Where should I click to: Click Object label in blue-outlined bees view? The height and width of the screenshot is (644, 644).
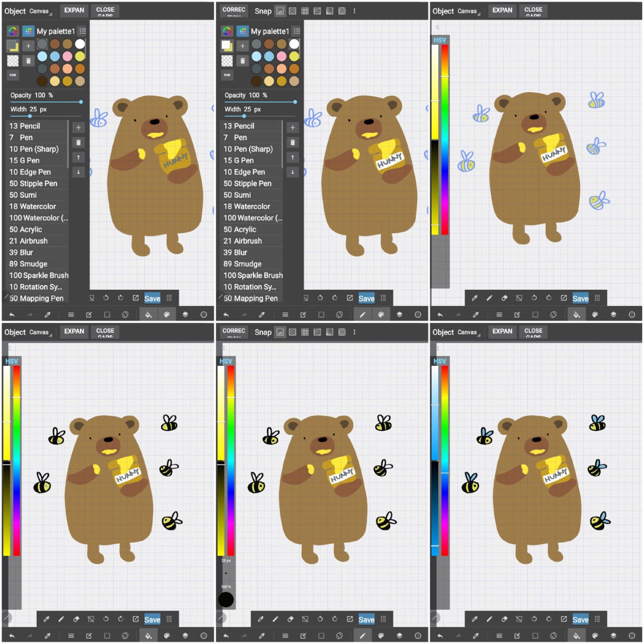[443, 11]
